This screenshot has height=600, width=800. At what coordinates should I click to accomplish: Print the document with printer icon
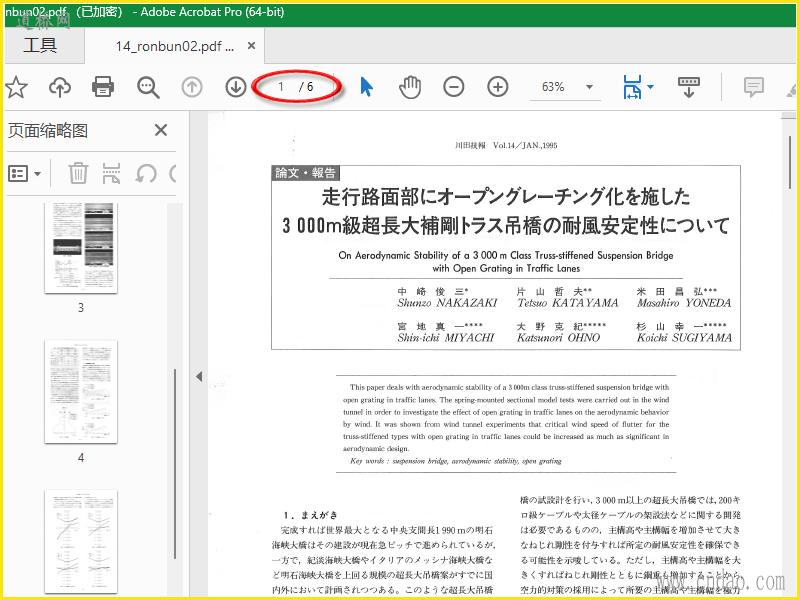(103, 87)
